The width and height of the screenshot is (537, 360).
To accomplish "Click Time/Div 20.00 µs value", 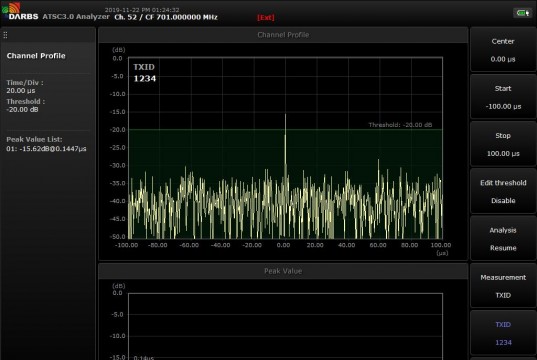I will pyautogui.click(x=21, y=91).
